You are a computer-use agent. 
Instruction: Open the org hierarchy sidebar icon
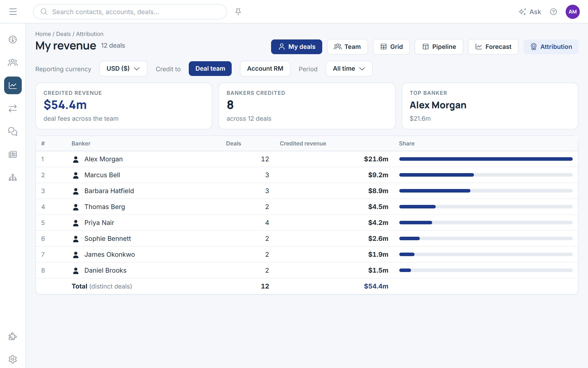[x=13, y=177]
